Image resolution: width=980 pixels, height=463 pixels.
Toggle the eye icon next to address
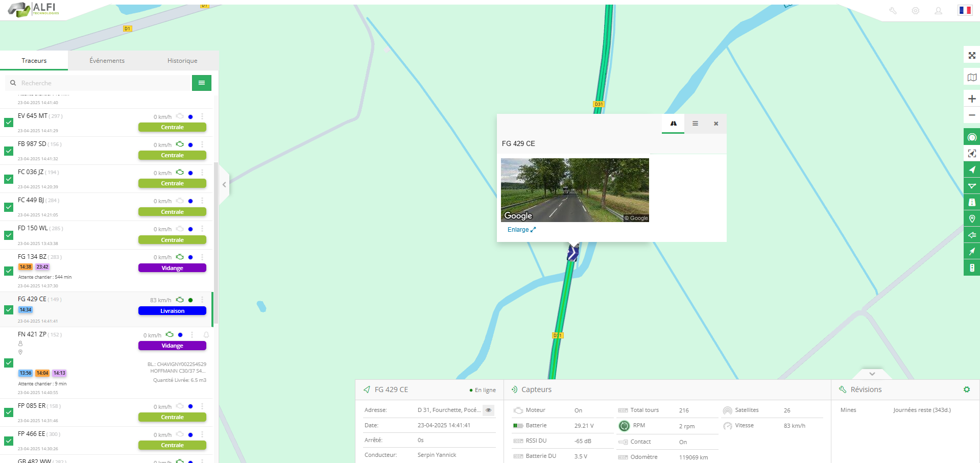pos(489,410)
